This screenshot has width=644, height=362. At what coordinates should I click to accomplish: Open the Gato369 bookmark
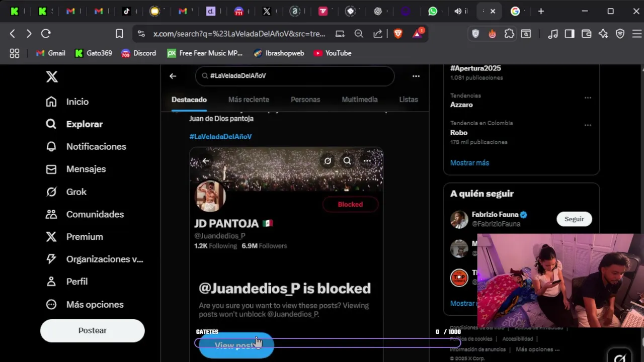(x=94, y=53)
